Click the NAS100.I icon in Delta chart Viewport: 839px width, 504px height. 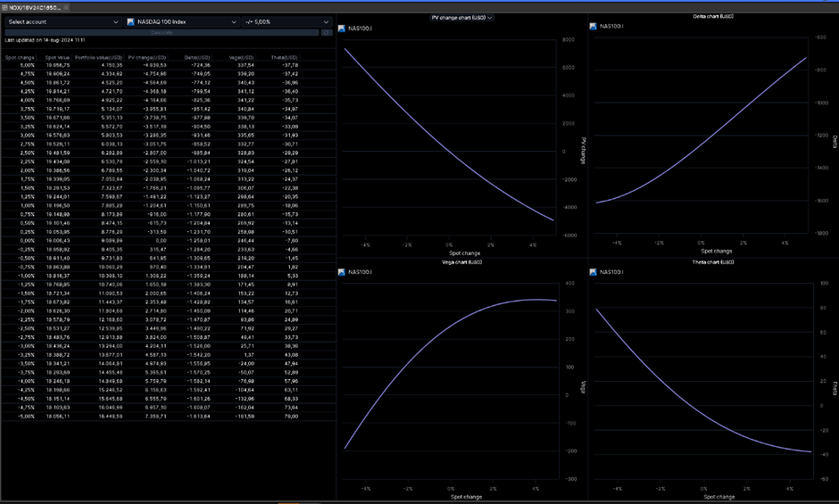[593, 27]
